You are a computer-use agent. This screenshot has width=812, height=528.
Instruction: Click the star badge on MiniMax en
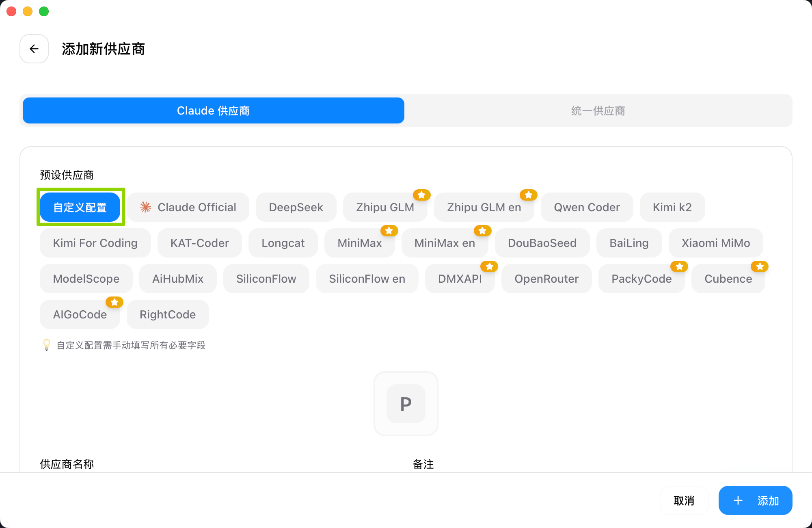point(482,231)
